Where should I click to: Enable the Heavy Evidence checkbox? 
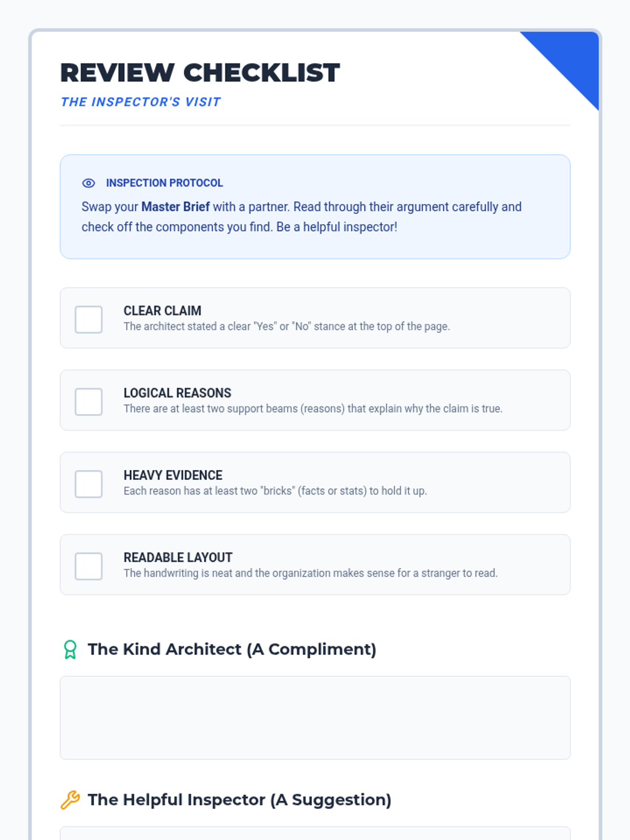(89, 484)
